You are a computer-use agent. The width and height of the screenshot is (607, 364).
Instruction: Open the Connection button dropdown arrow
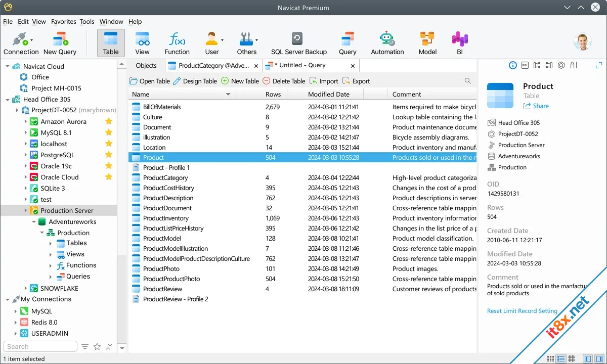(x=32, y=40)
